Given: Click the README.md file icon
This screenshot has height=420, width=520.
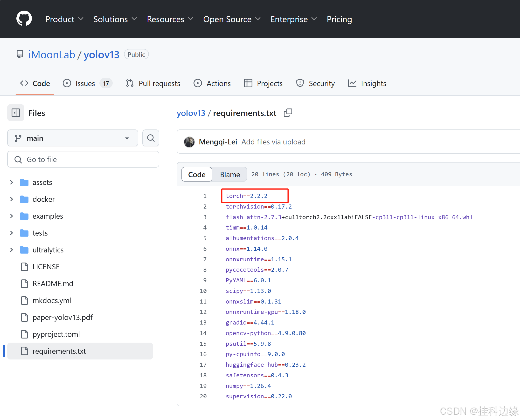Looking at the screenshot, I should 24,284.
